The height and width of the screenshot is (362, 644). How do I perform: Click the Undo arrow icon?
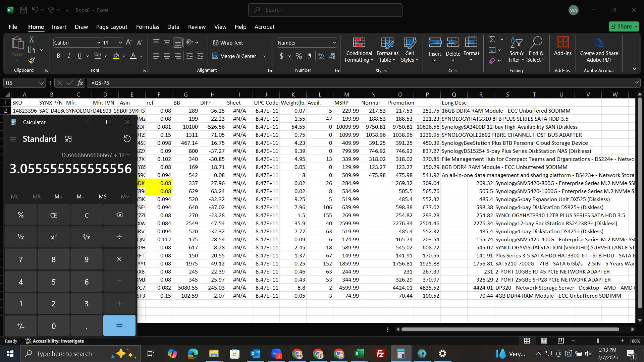click(35, 10)
